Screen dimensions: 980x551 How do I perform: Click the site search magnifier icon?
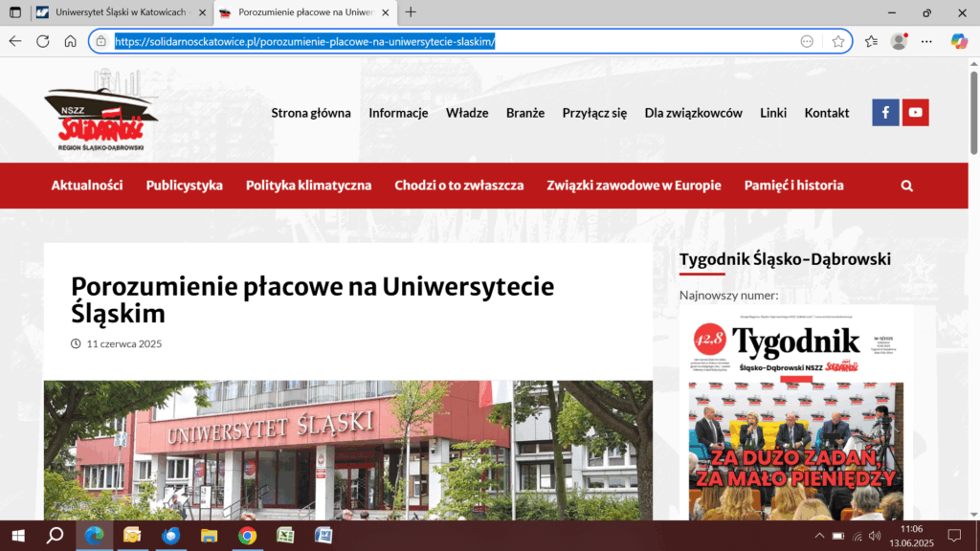click(907, 186)
